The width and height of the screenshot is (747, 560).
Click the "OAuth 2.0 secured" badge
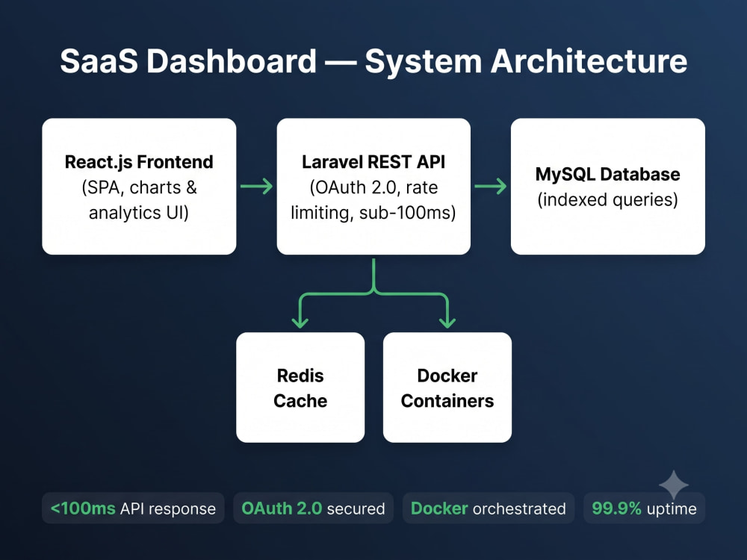(313, 508)
